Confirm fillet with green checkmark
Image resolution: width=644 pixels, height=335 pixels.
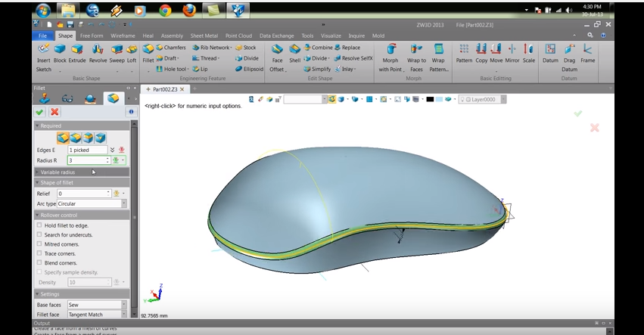[40, 112]
